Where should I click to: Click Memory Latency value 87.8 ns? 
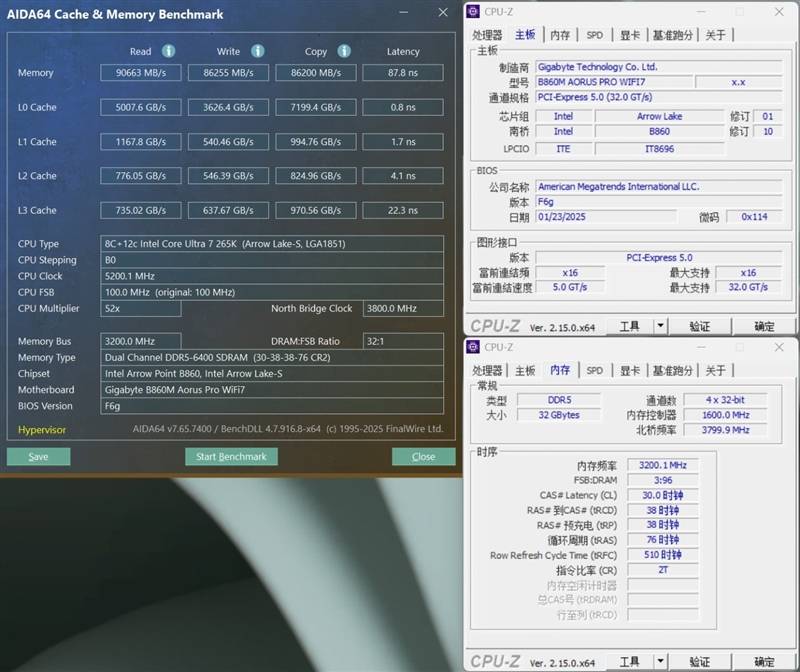pyautogui.click(x=403, y=72)
